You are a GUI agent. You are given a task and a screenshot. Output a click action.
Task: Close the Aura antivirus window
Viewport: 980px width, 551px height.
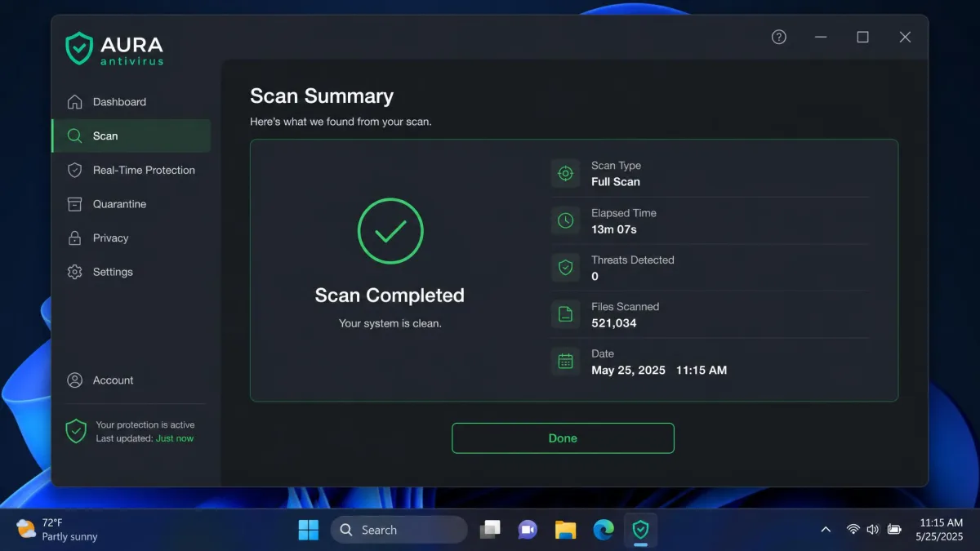click(x=905, y=37)
